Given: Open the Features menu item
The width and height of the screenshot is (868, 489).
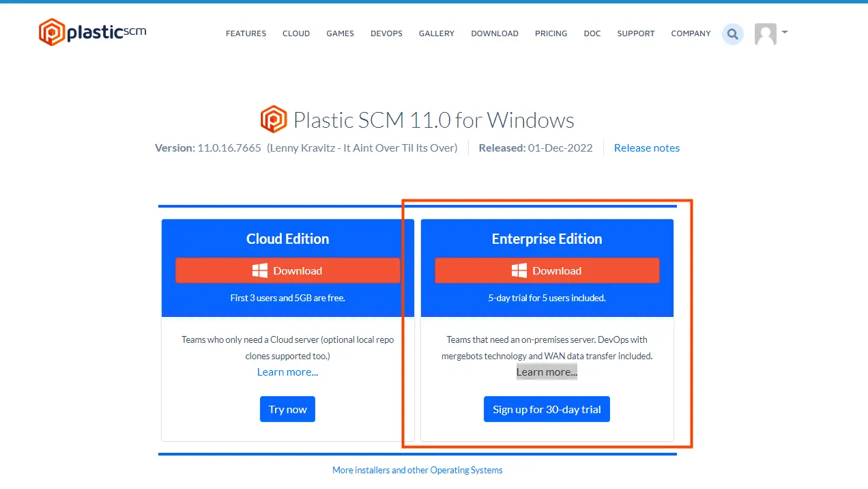Looking at the screenshot, I should [x=246, y=33].
